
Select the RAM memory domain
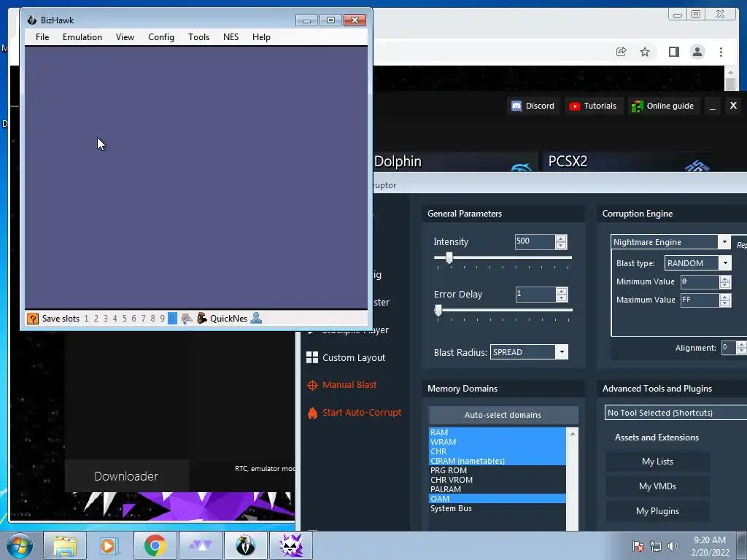(498, 432)
